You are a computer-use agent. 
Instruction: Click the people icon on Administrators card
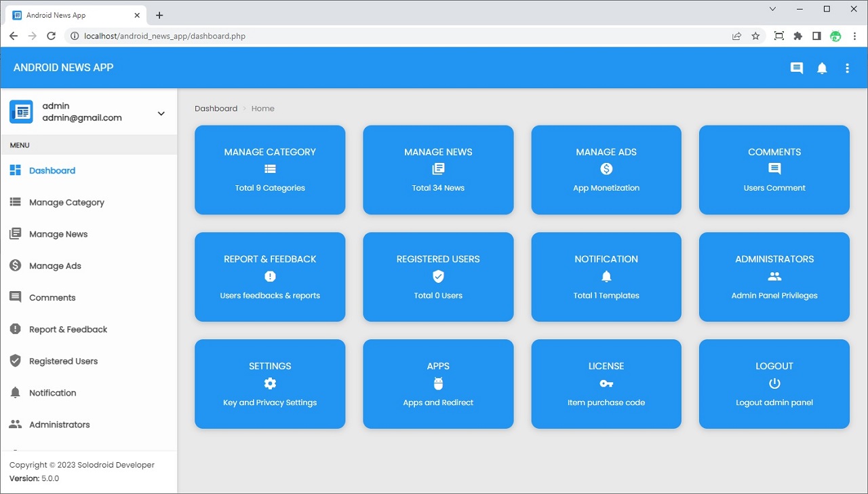pyautogui.click(x=774, y=276)
